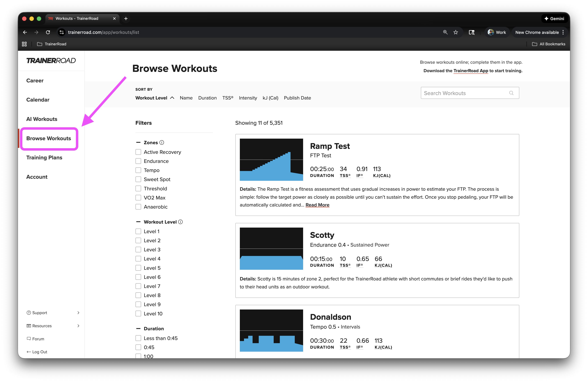The width and height of the screenshot is (588, 382).
Task: Click the Gemini button
Action: (x=554, y=19)
